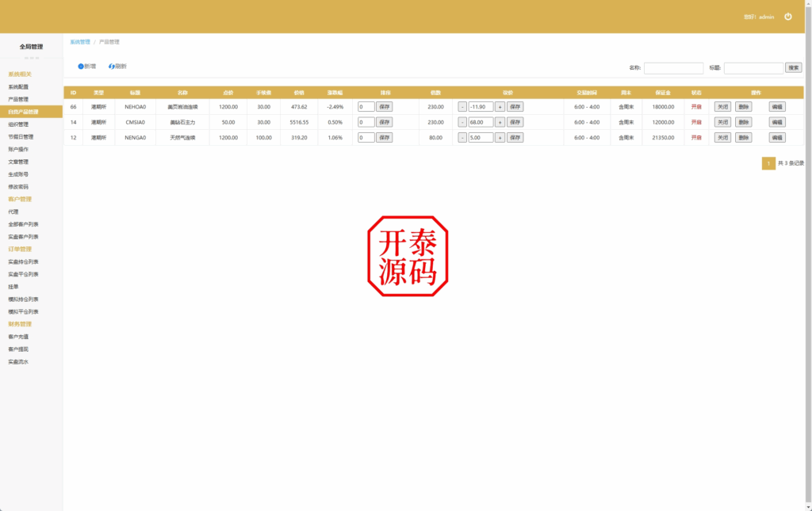The width and height of the screenshot is (812, 511).
Task: Open 代理 in the sidebar
Action: pos(13,212)
